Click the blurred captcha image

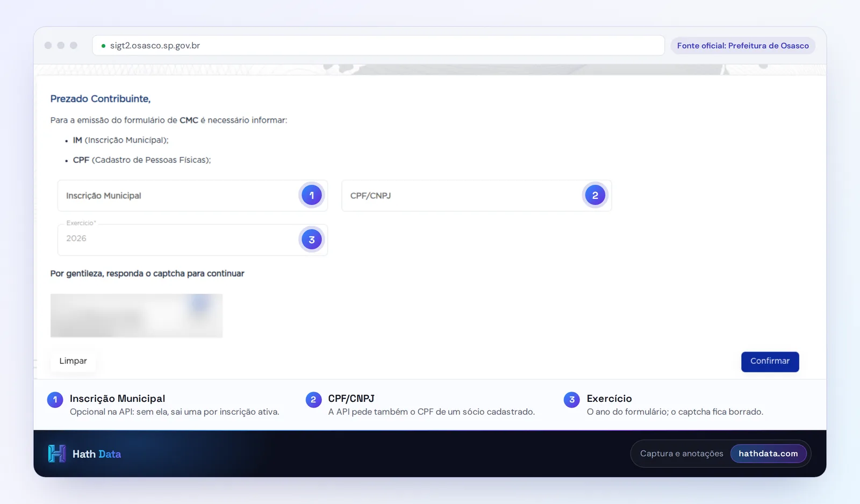pyautogui.click(x=137, y=315)
